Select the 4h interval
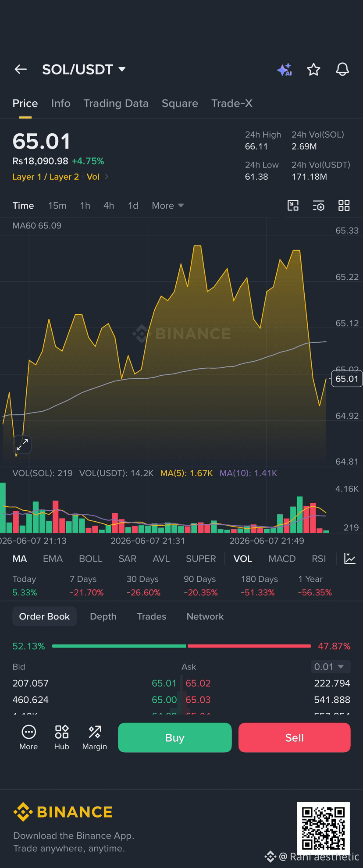363x868 pixels. [109, 206]
